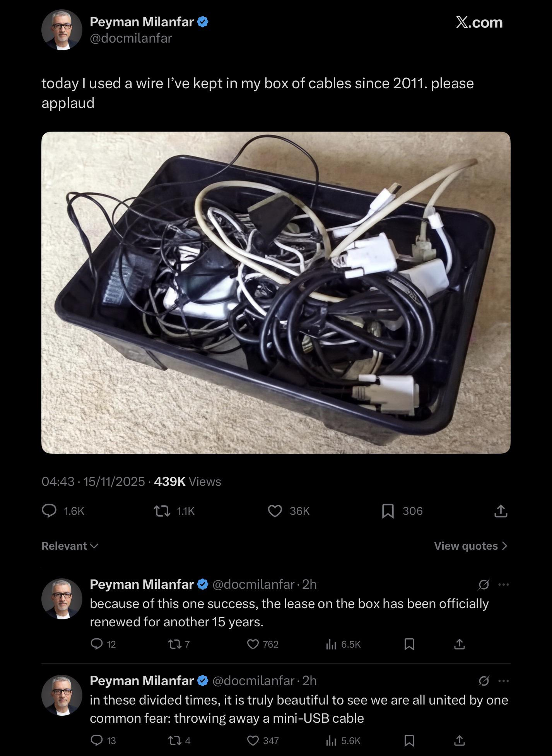Open more options on the mini-USB reply
Screen dimensions: 552x756
pos(504,681)
